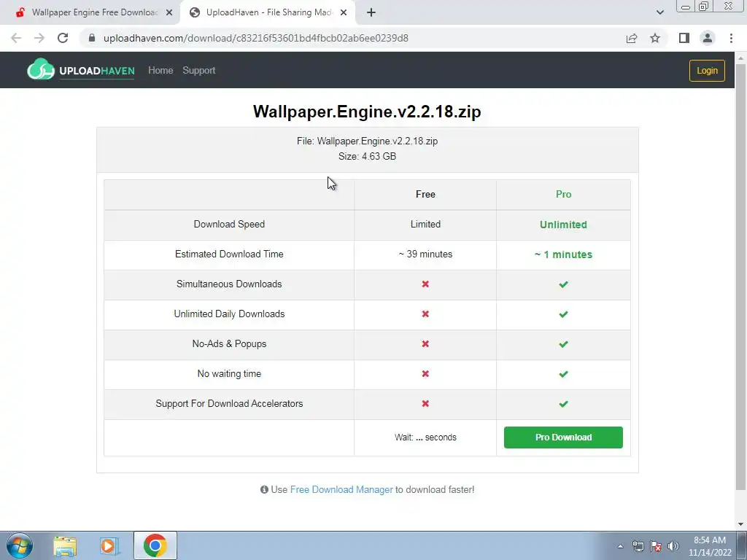The image size is (747, 560).
Task: Click the "Size: 4.63 GB" text
Action: (367, 156)
